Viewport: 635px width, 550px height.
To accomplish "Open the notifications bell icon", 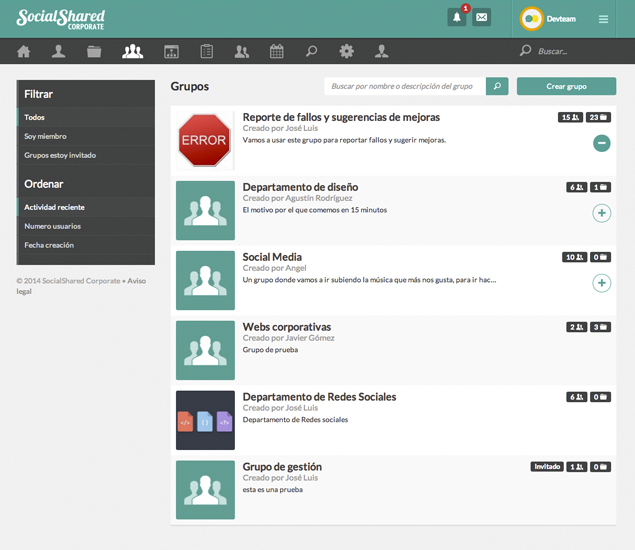I will [x=457, y=18].
